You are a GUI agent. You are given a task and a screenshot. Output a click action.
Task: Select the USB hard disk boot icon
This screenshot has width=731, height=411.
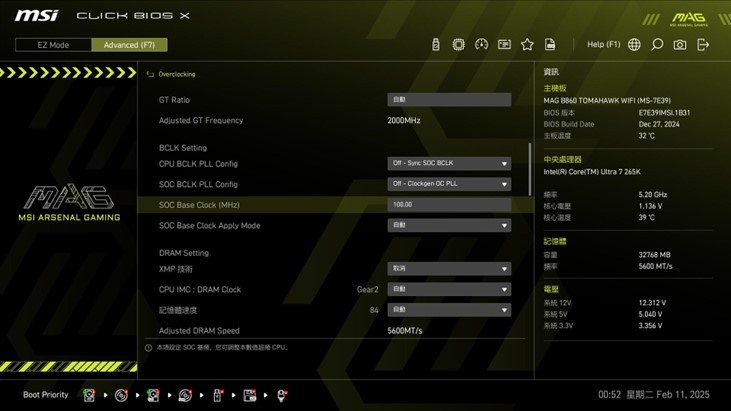pyautogui.click(x=153, y=395)
